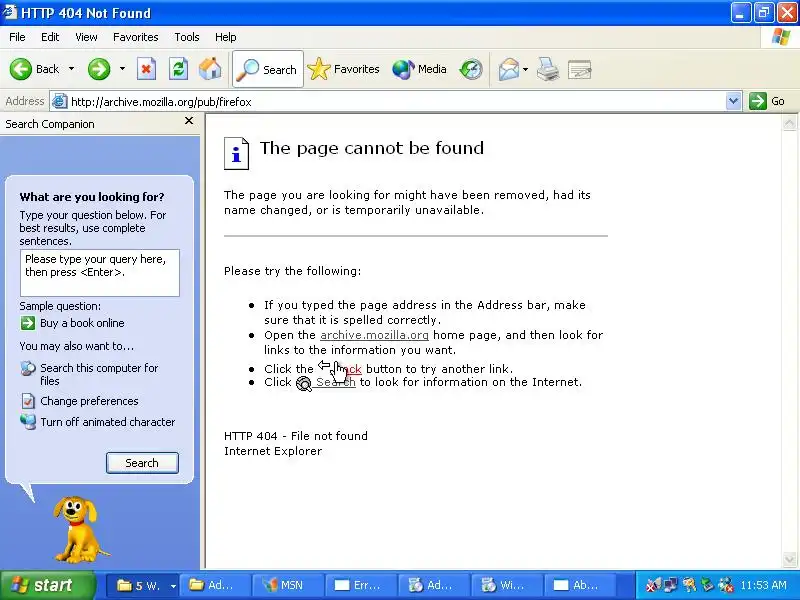Click the 'Please try the following:' text

(292, 271)
